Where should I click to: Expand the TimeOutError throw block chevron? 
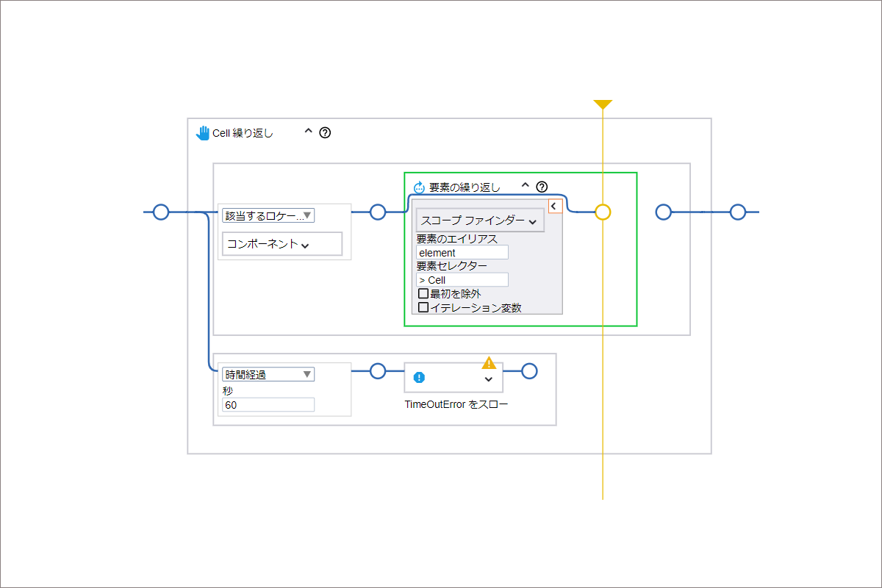point(489,379)
